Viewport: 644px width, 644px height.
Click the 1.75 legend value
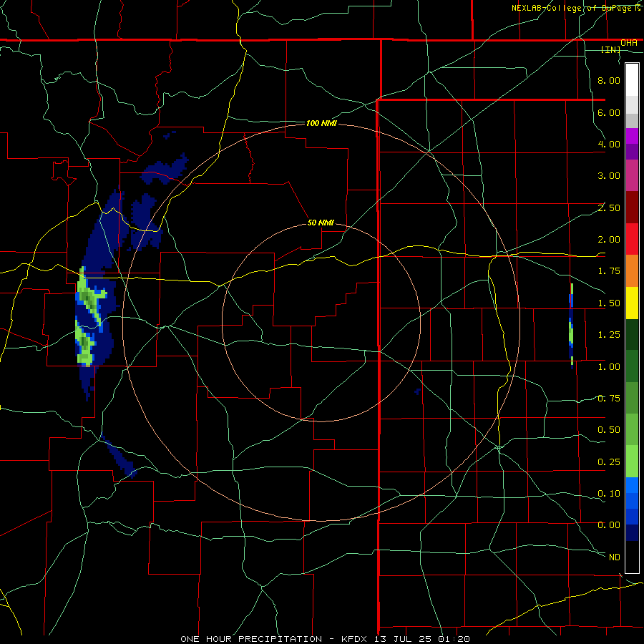[x=609, y=271]
